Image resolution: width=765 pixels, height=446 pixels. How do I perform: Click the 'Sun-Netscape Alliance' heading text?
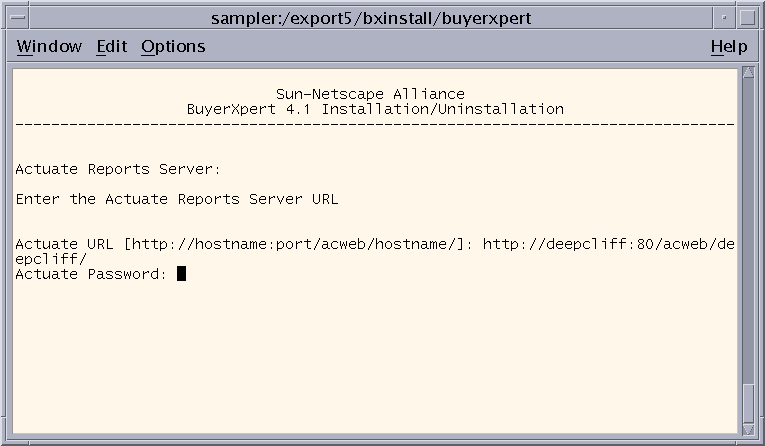coord(370,94)
